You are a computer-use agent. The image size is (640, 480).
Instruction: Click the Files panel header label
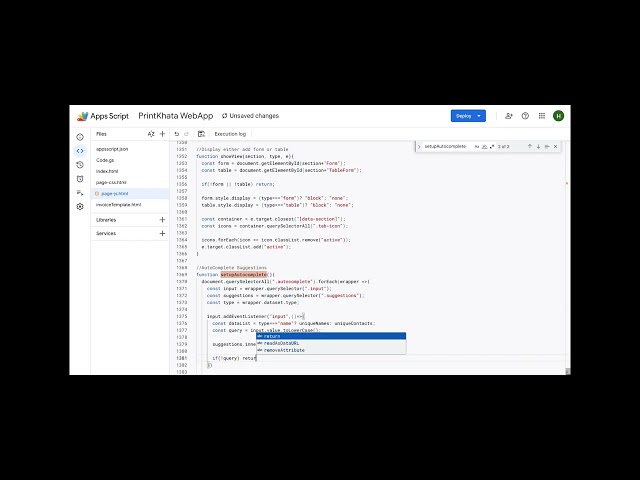click(101, 134)
